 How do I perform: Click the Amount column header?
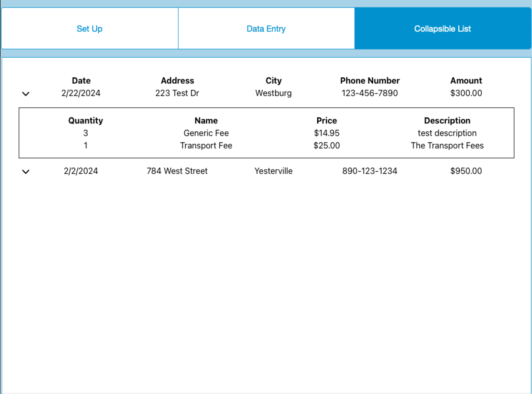coord(466,81)
